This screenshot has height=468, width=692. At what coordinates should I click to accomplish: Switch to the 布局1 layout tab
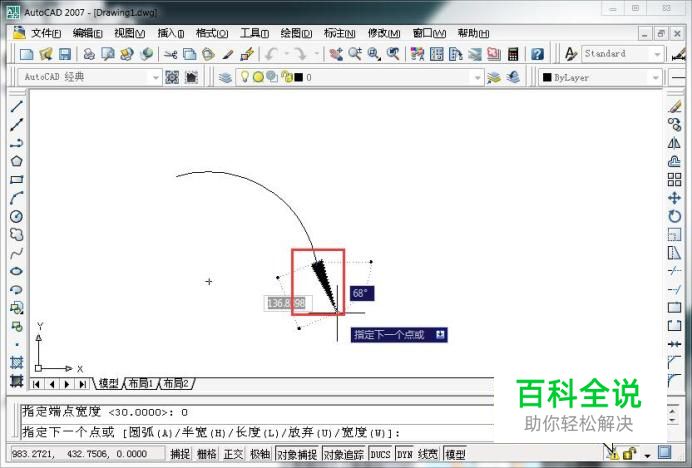point(141,383)
